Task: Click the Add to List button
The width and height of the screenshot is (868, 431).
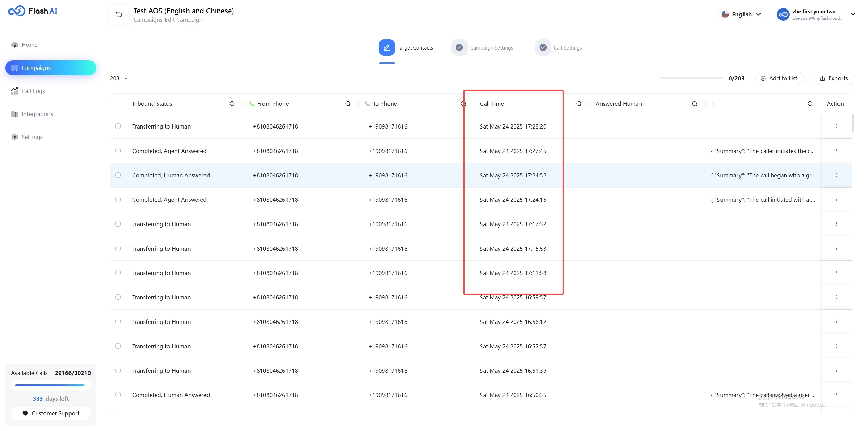Action: [x=779, y=78]
